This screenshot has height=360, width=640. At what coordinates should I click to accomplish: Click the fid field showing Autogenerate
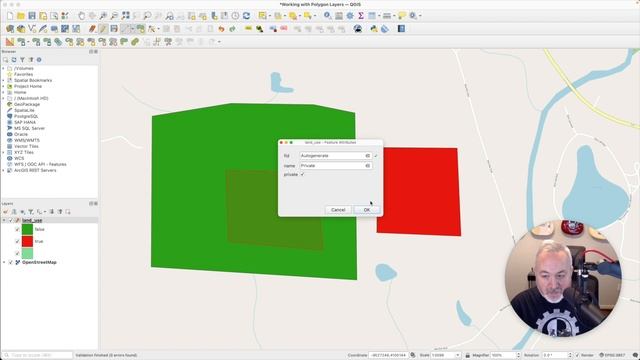(x=336, y=156)
